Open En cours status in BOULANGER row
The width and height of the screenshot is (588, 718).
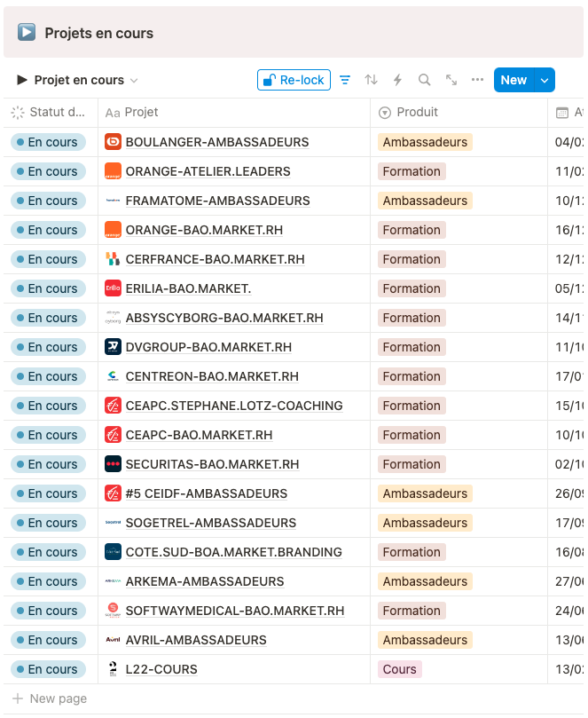[x=48, y=142]
